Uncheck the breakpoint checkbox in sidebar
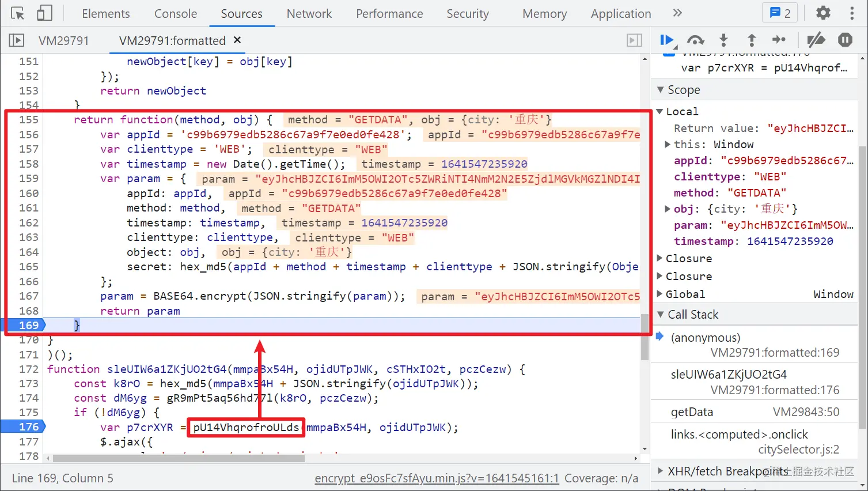This screenshot has width=868, height=491. pos(669,54)
